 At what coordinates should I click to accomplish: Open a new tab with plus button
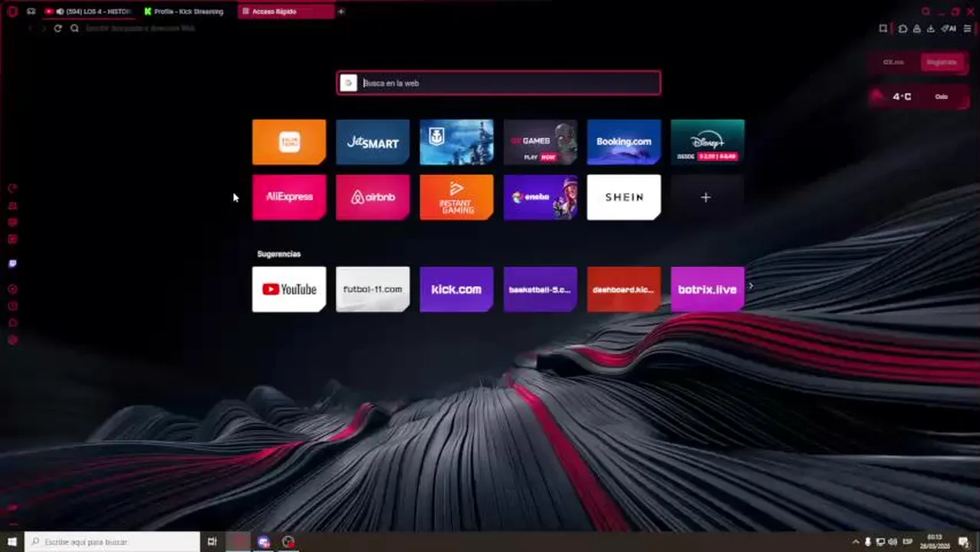(341, 11)
